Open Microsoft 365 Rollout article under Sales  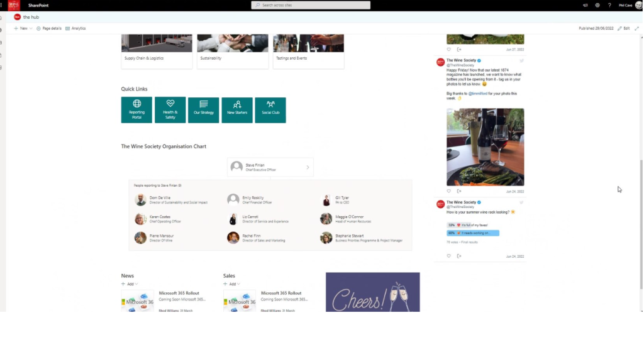281,293
